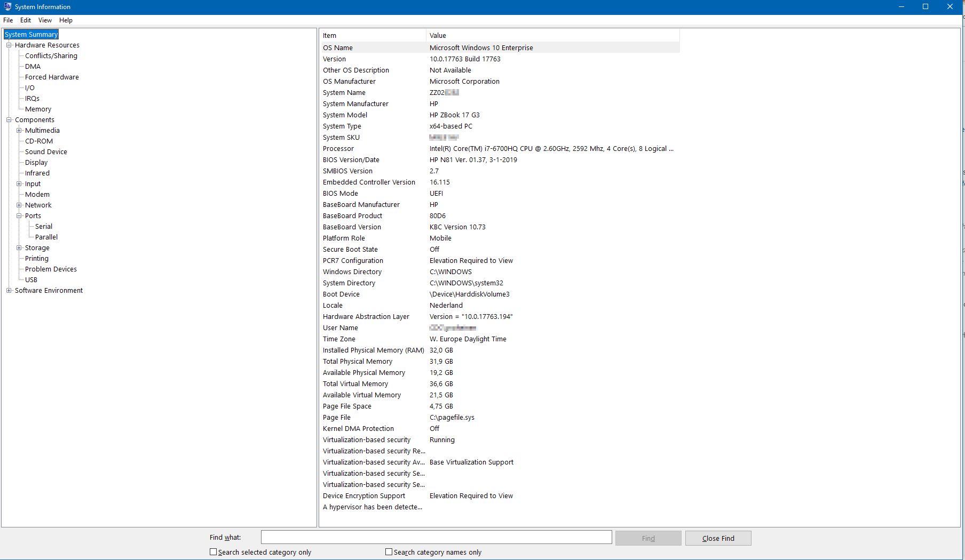
Task: Select the Boot Device row
Action: 500,294
